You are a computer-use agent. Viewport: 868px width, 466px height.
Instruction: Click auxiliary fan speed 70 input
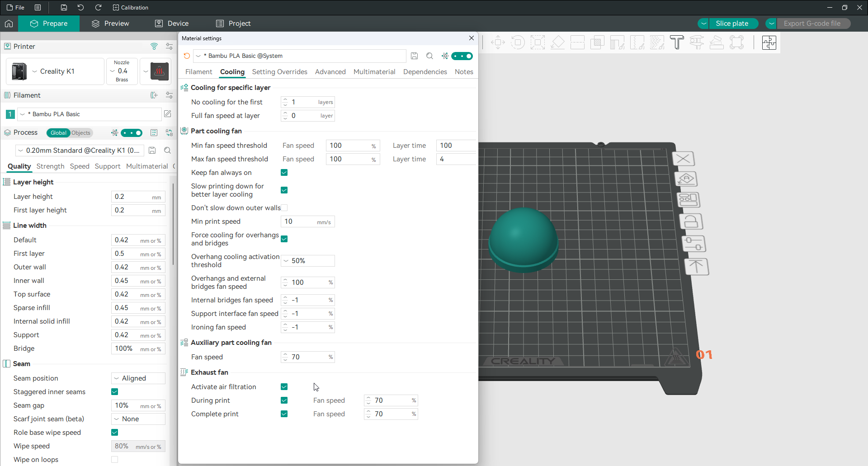point(308,357)
